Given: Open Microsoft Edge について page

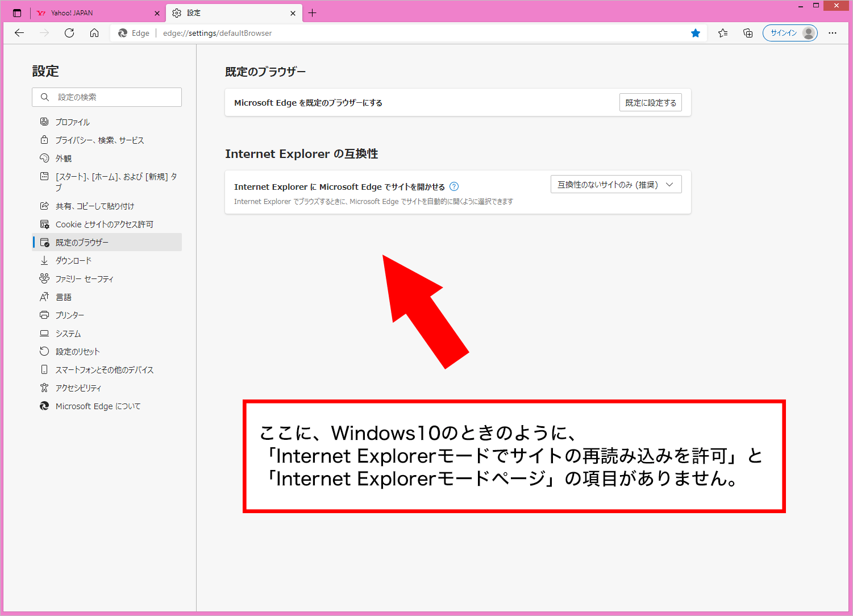Looking at the screenshot, I should point(107,406).
